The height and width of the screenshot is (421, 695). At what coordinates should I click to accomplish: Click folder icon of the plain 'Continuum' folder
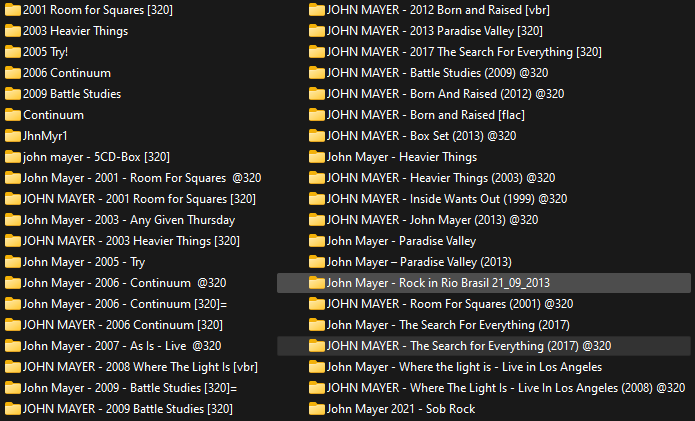(x=12, y=115)
